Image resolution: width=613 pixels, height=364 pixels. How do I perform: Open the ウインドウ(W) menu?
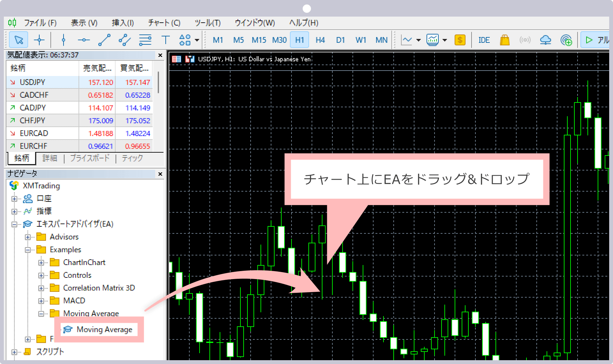(x=255, y=23)
